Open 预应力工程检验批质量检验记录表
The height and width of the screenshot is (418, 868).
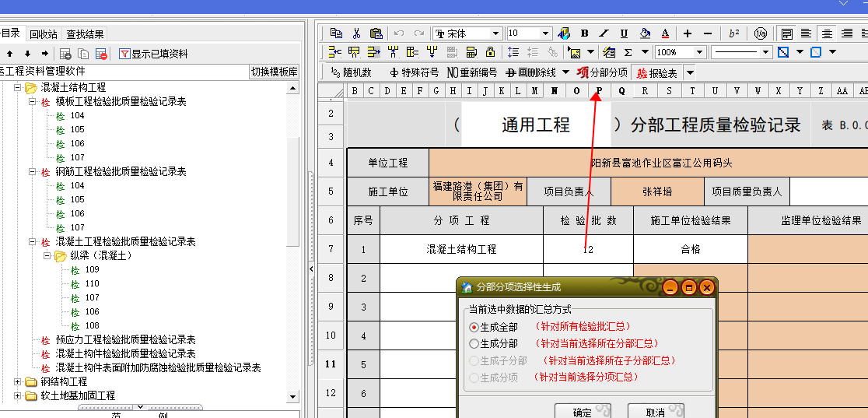click(125, 340)
